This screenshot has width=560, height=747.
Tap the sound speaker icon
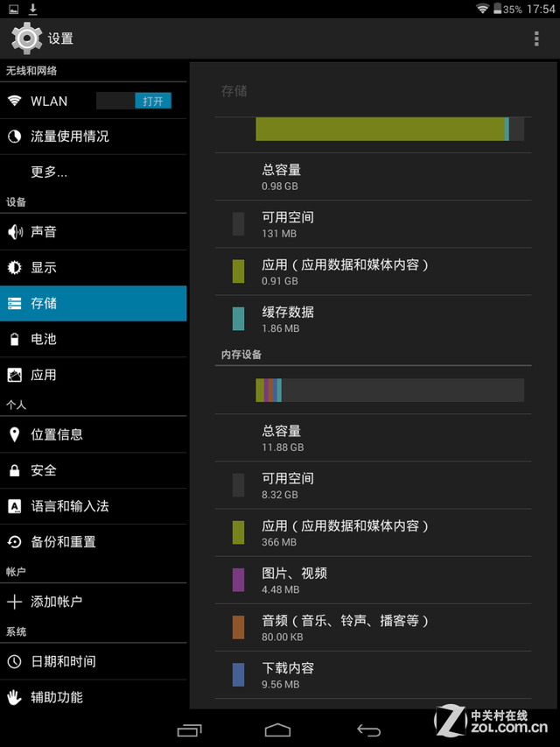point(15,232)
